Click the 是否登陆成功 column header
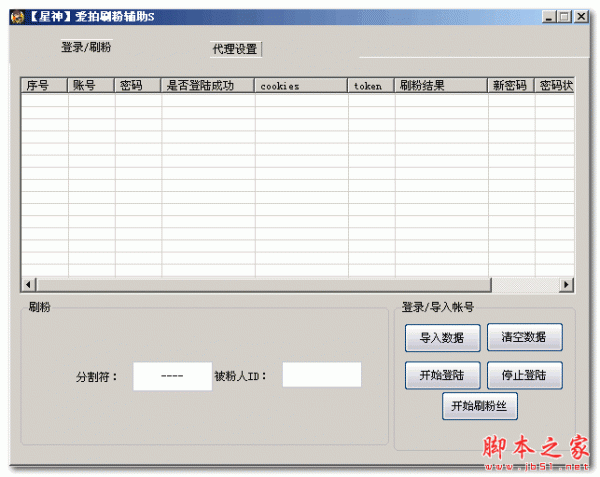Image resolution: width=600 pixels, height=477 pixels. tap(208, 85)
